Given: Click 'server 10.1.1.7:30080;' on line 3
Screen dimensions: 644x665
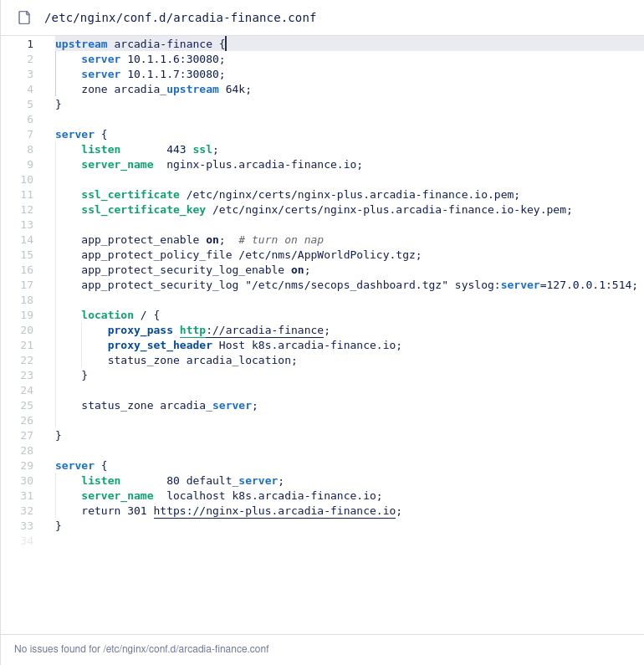Looking at the screenshot, I should coord(152,74).
